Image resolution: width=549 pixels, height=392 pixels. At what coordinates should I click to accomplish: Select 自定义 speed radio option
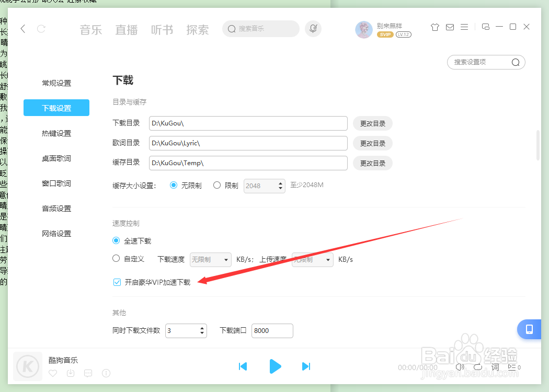point(116,258)
